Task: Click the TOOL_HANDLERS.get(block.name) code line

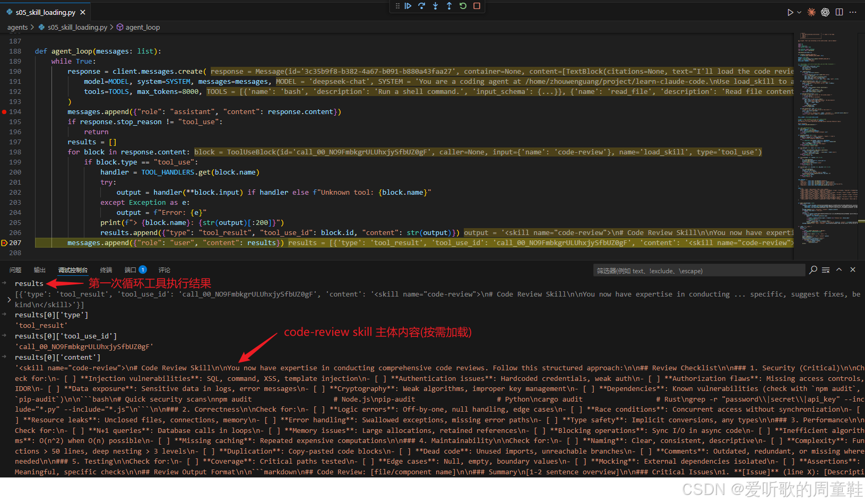Action: pos(180,172)
